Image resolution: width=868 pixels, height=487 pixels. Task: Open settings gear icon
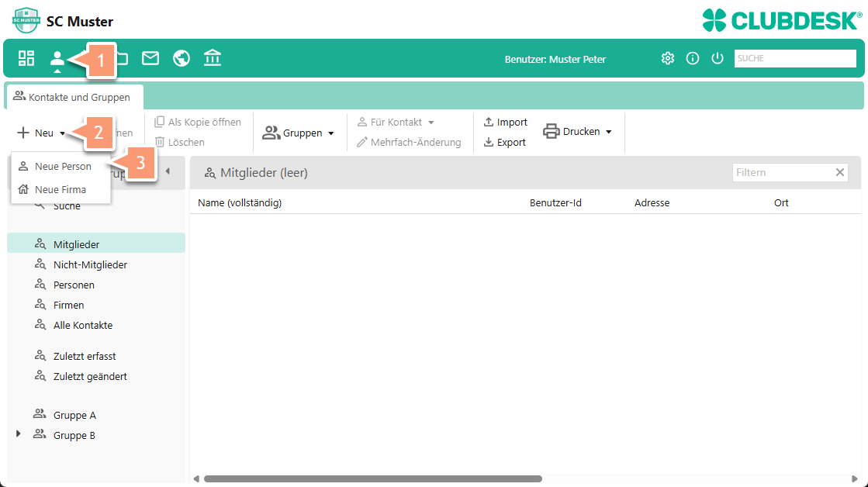coord(668,58)
